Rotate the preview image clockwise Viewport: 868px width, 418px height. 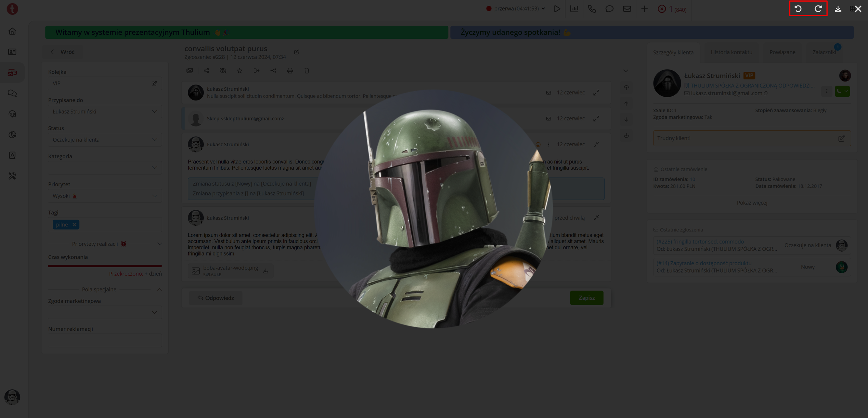click(x=818, y=9)
